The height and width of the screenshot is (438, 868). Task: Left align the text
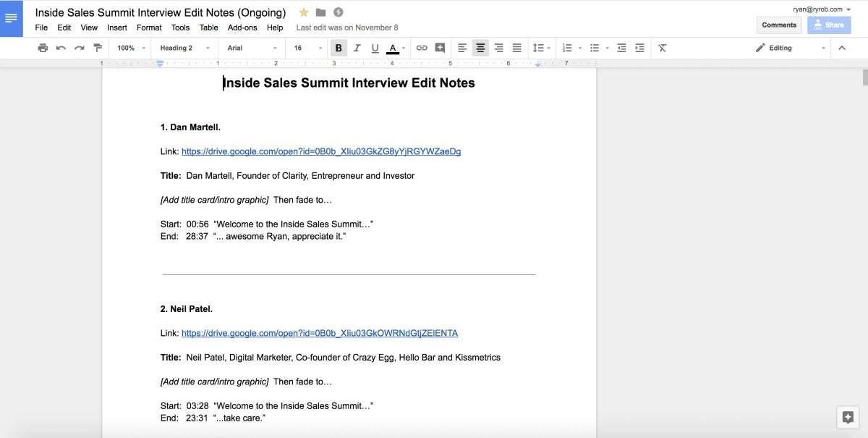point(462,48)
